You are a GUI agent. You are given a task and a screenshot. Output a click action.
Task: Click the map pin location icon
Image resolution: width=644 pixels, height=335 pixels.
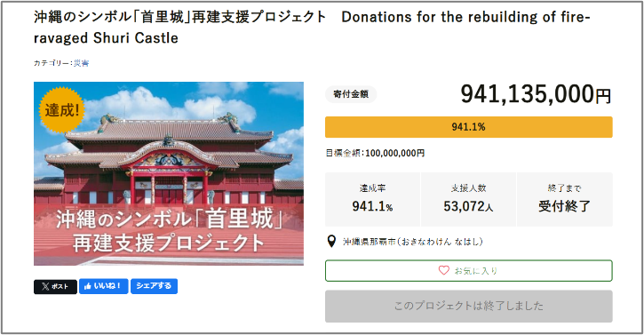click(x=331, y=242)
